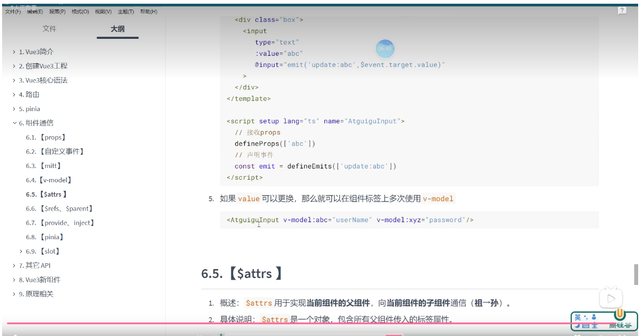The height and width of the screenshot is (336, 644).
Task: Click orange '$attrs' in 具体说明 line
Action: pyautogui.click(x=275, y=320)
